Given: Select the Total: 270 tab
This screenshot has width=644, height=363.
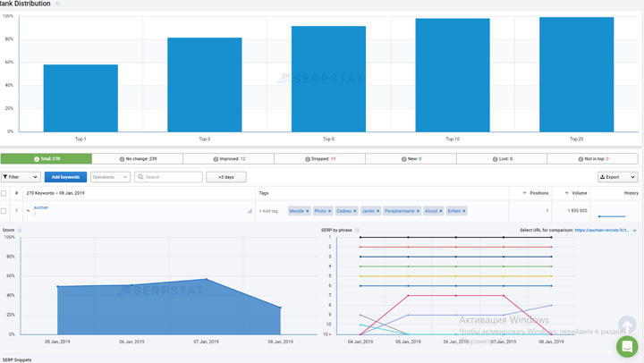Looking at the screenshot, I should point(47,159).
